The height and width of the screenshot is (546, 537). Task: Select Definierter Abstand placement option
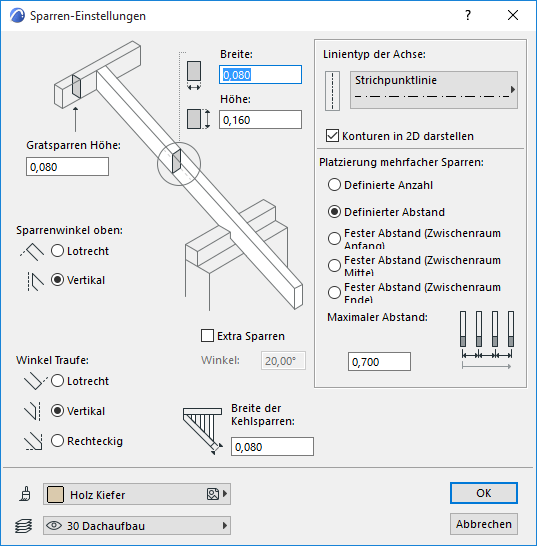[334, 212]
